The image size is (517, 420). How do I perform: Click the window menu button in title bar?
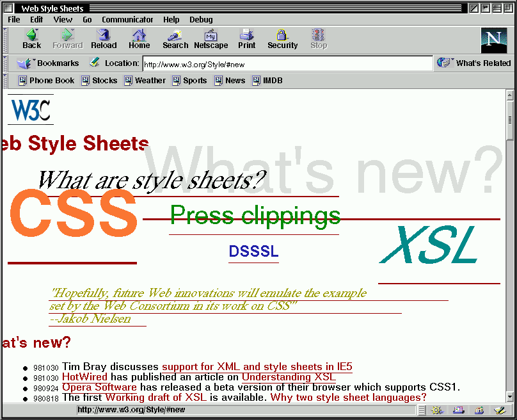(x=8, y=8)
